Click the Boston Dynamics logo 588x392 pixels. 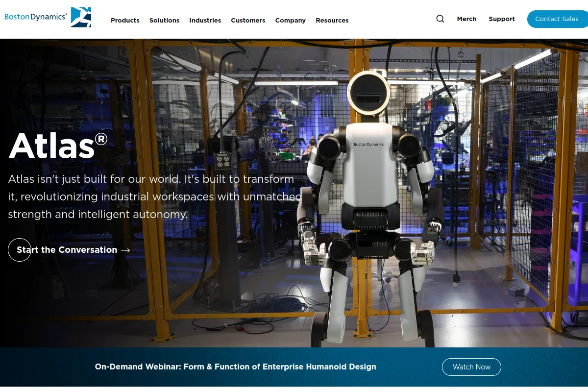48,17
